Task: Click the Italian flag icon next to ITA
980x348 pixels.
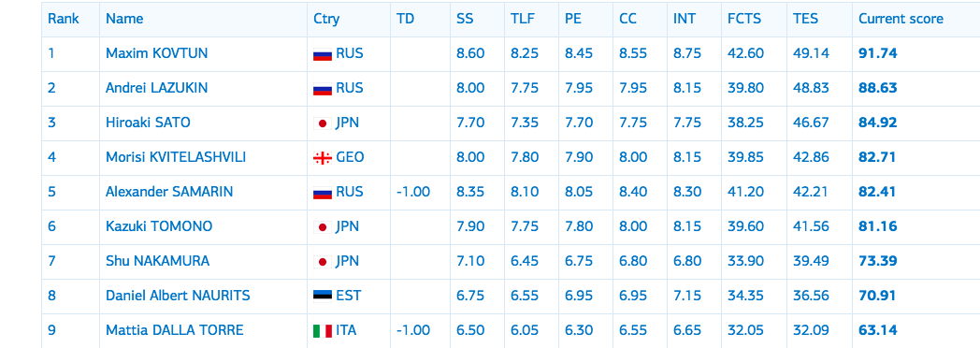Action: click(323, 330)
